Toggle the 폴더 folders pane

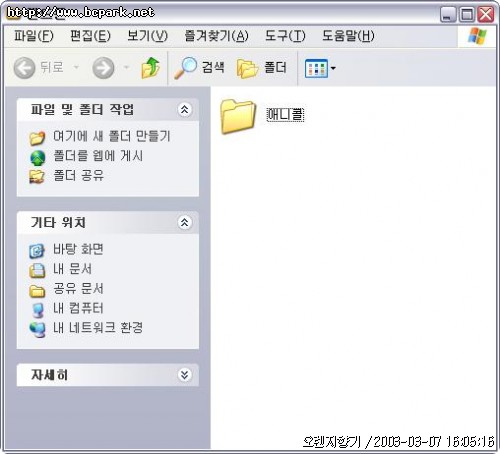(262, 68)
